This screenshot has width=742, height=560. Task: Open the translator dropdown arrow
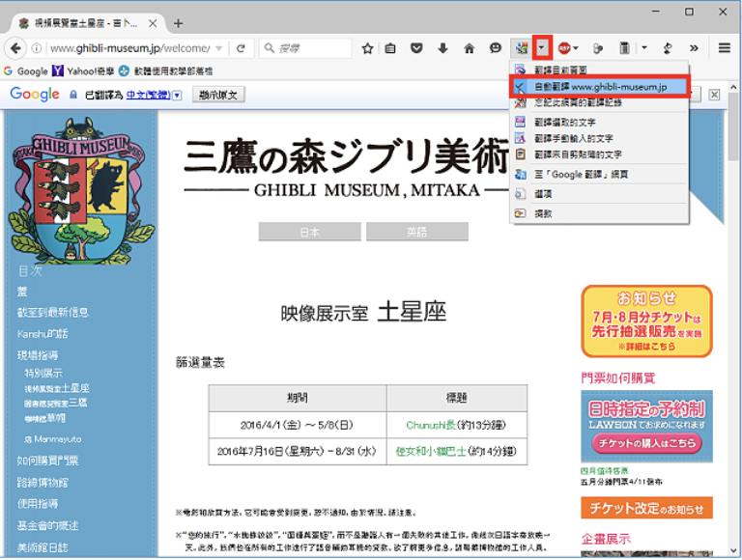pyautogui.click(x=541, y=47)
